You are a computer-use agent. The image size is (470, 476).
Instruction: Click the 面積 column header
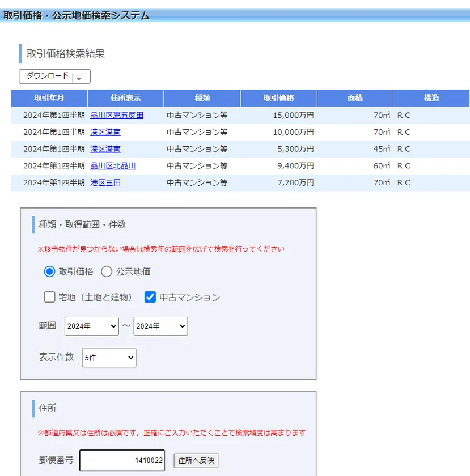(355, 97)
